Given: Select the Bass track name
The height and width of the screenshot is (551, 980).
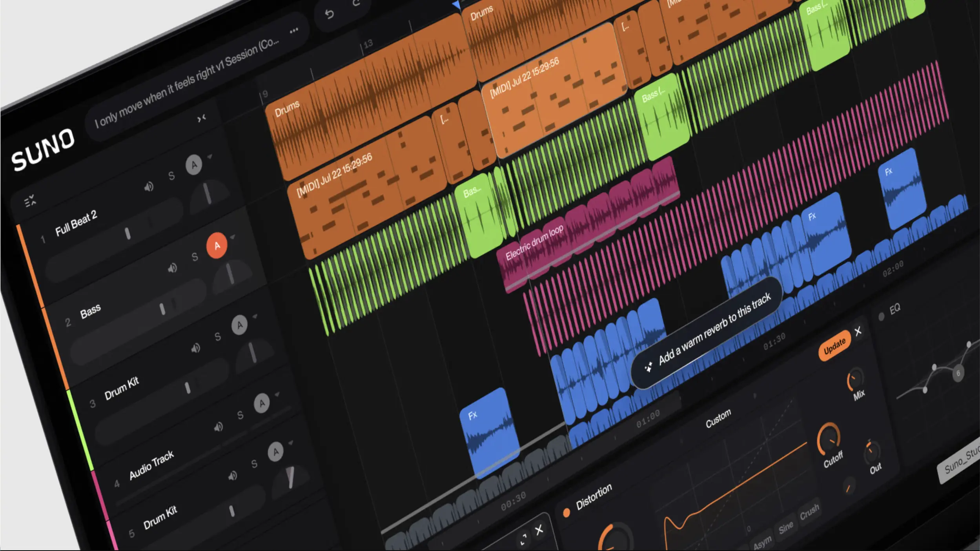Looking at the screenshot, I should 90,312.
